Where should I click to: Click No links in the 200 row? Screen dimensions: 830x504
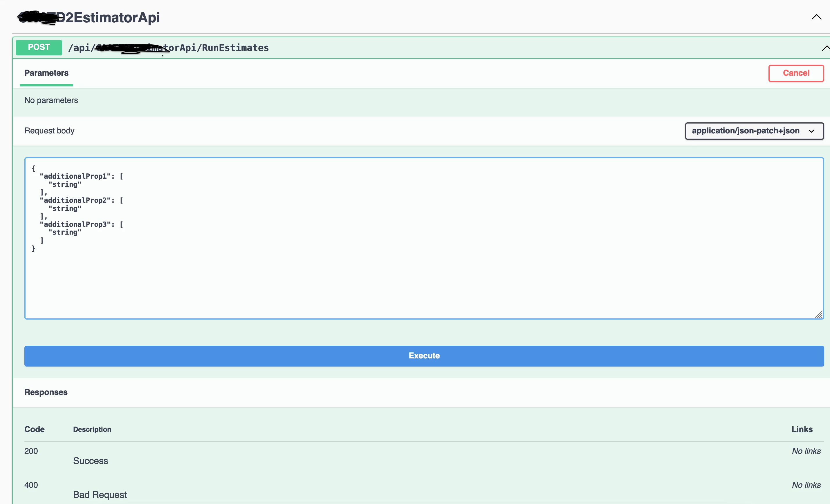[806, 451]
